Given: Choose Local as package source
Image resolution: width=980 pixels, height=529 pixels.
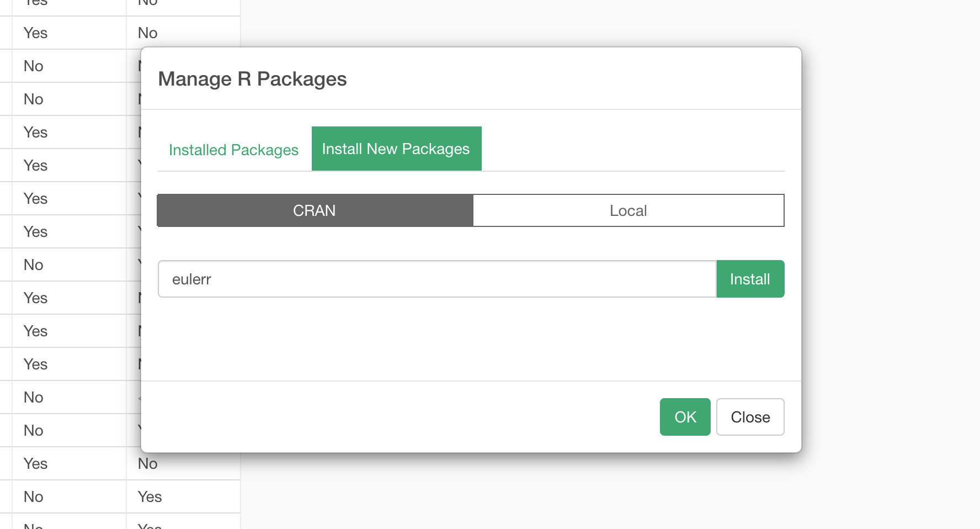Looking at the screenshot, I should pyautogui.click(x=629, y=210).
